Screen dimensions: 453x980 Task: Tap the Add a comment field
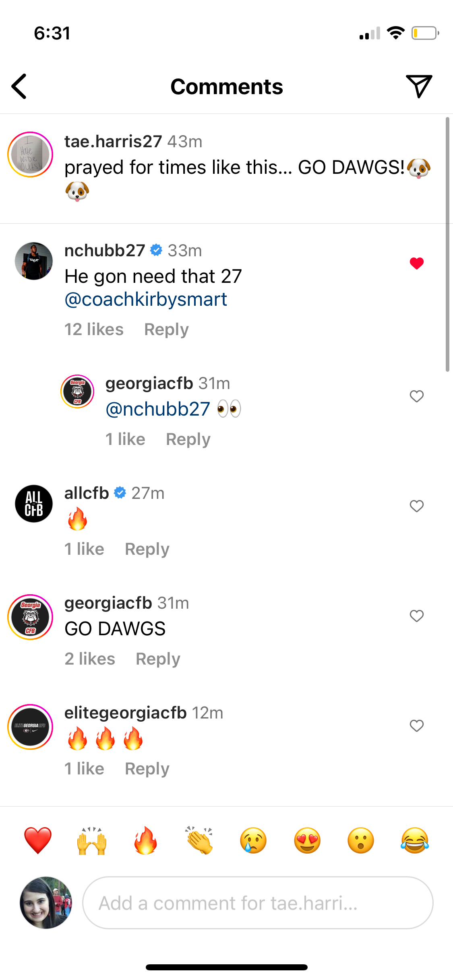click(258, 903)
